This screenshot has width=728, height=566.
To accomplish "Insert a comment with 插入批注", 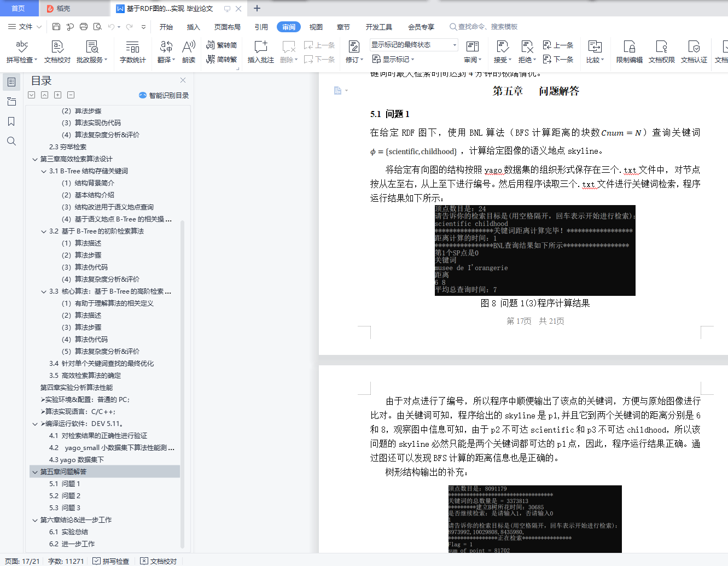I will pos(261,52).
